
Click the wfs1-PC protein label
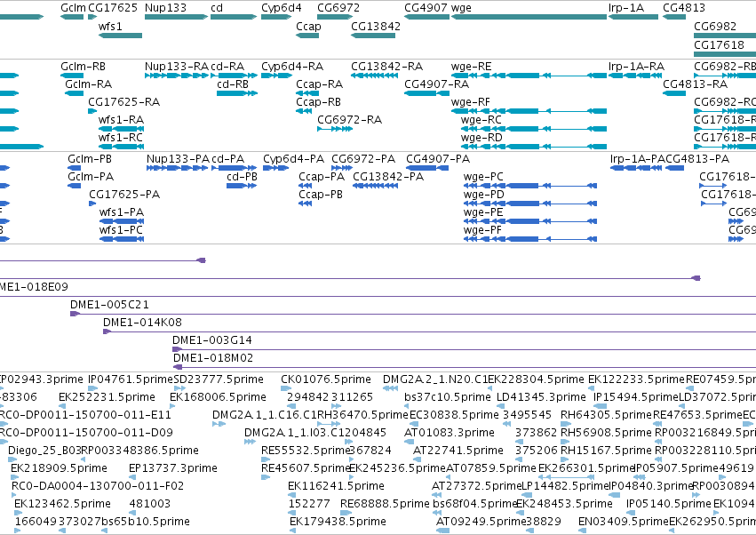coord(121,229)
